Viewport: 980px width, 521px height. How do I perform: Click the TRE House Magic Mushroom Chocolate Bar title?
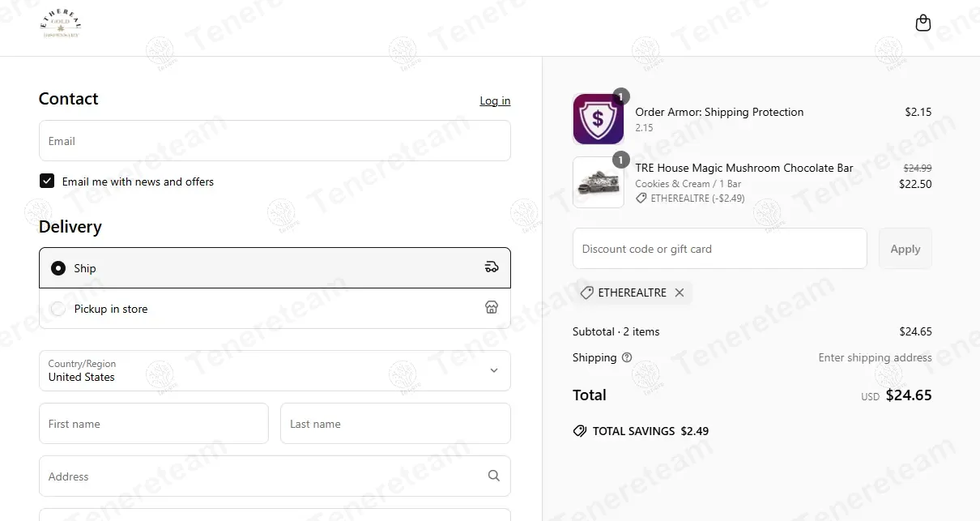[x=744, y=168]
